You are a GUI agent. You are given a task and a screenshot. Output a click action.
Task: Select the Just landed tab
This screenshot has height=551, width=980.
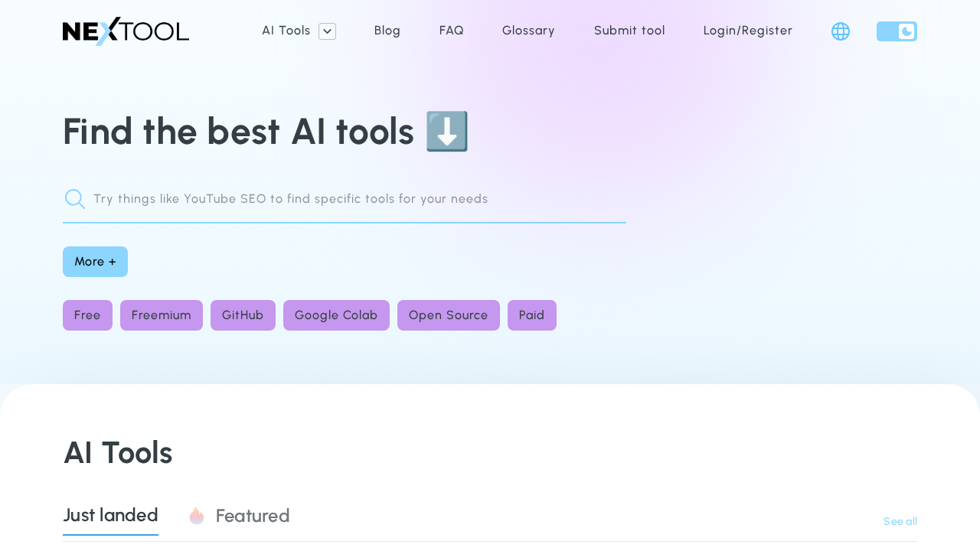click(x=110, y=514)
